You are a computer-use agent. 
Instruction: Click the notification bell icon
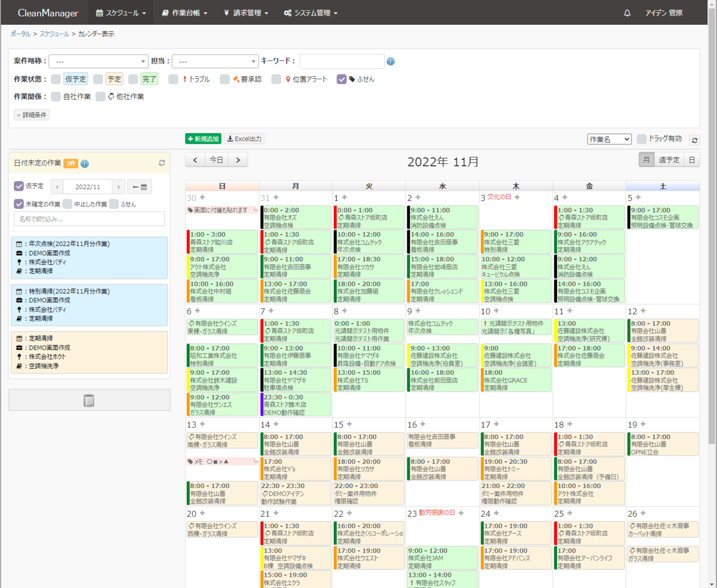[627, 13]
